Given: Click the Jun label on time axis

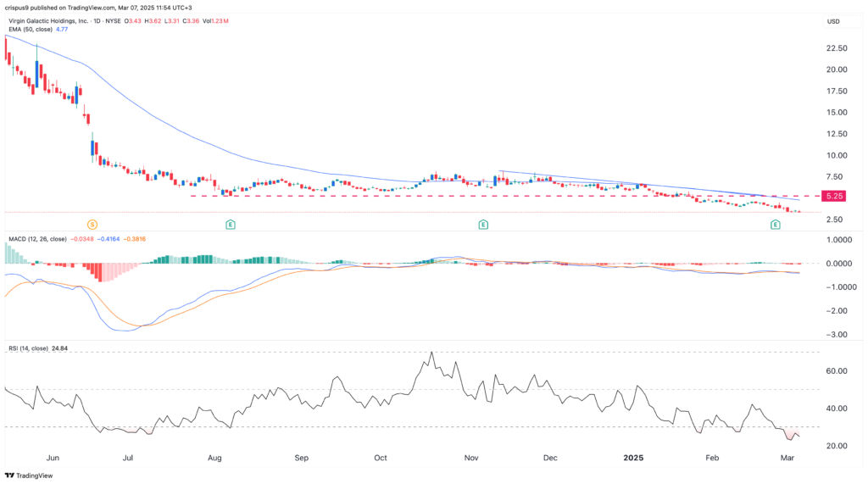Looking at the screenshot, I should pyautogui.click(x=53, y=458).
